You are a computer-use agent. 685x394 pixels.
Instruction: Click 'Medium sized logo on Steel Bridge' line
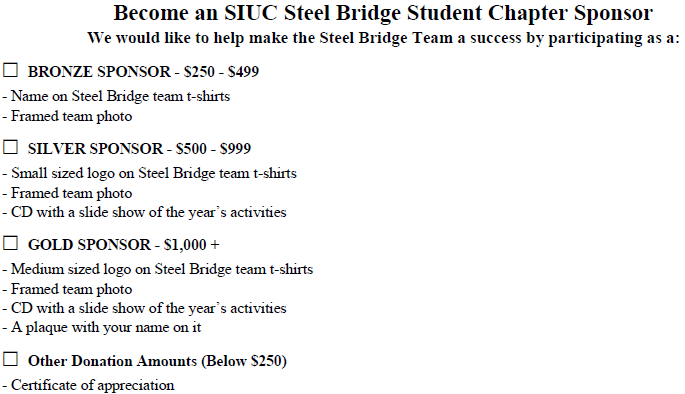(158, 270)
